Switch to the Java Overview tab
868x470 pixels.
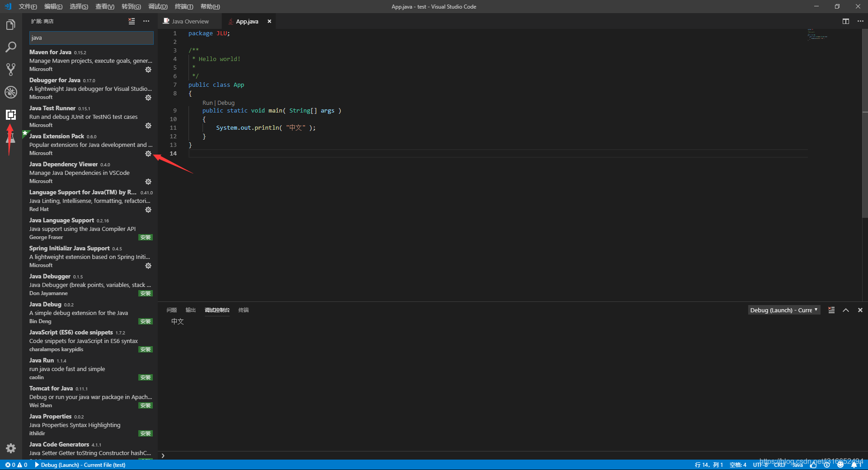(x=190, y=21)
